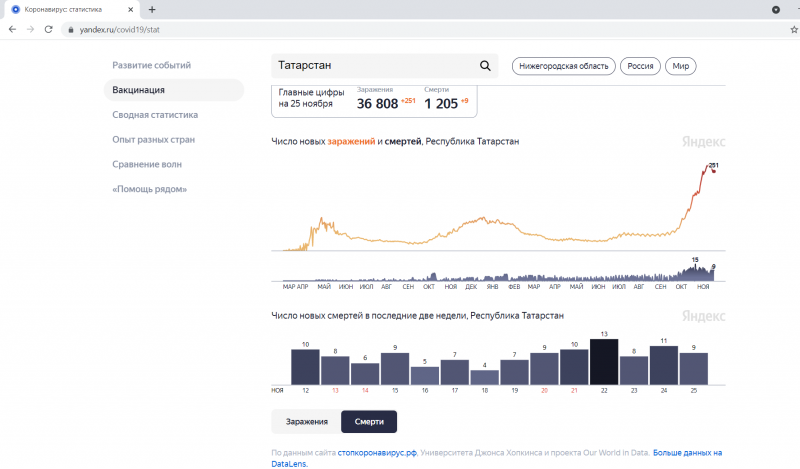The image size is (800, 469).
Task: Click the 1 205 deaths figure
Action: point(441,104)
